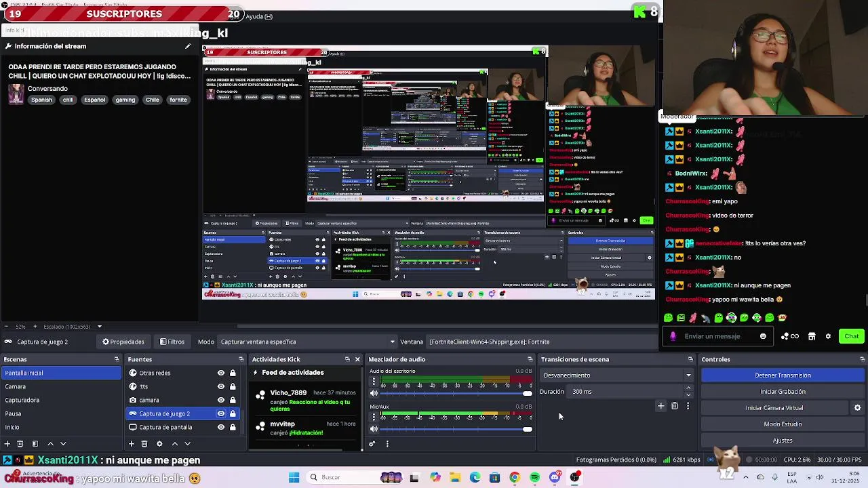
Task: Mute Audio del escritorio speaker icon
Action: (x=374, y=393)
